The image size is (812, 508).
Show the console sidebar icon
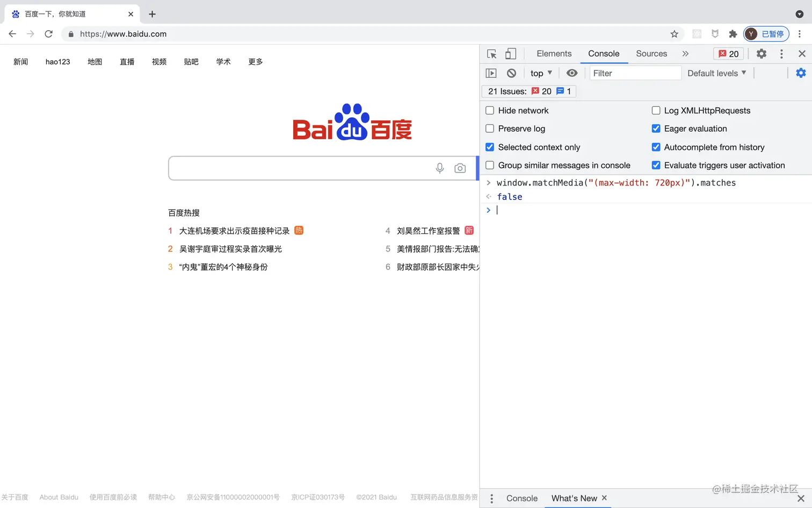(x=491, y=73)
